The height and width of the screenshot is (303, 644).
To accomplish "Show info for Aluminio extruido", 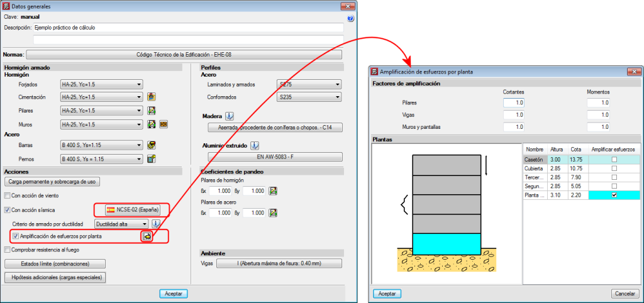I will click(255, 146).
